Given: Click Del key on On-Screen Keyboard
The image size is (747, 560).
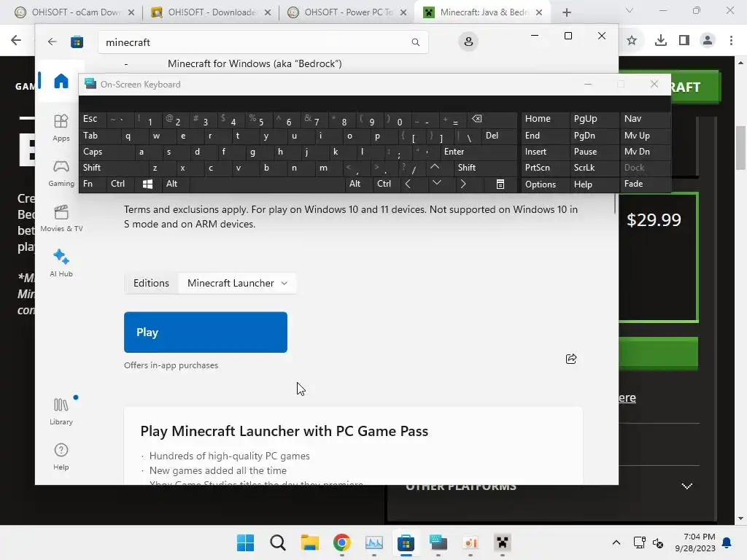Looking at the screenshot, I should [x=499, y=136].
